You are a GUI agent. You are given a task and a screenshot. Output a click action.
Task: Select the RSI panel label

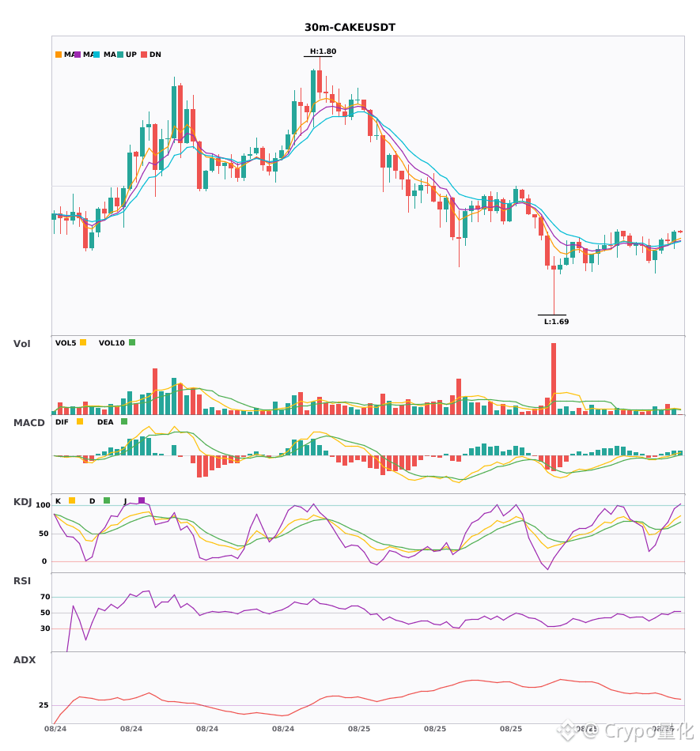click(22, 581)
